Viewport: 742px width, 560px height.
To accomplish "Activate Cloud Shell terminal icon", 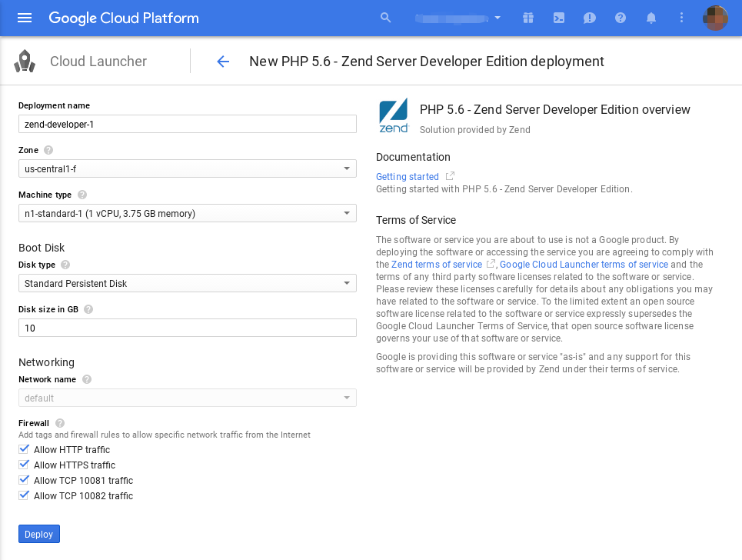I will pyautogui.click(x=559, y=18).
